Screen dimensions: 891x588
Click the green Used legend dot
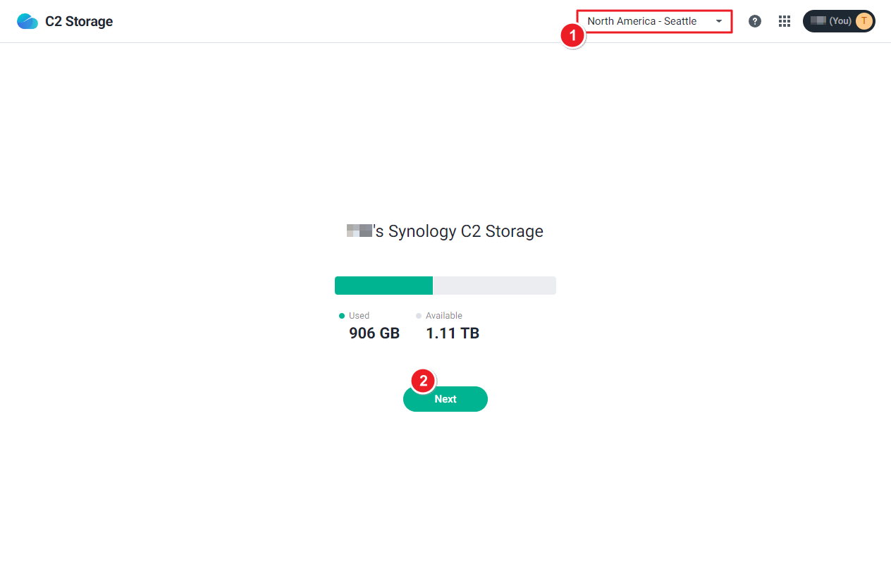(x=342, y=316)
